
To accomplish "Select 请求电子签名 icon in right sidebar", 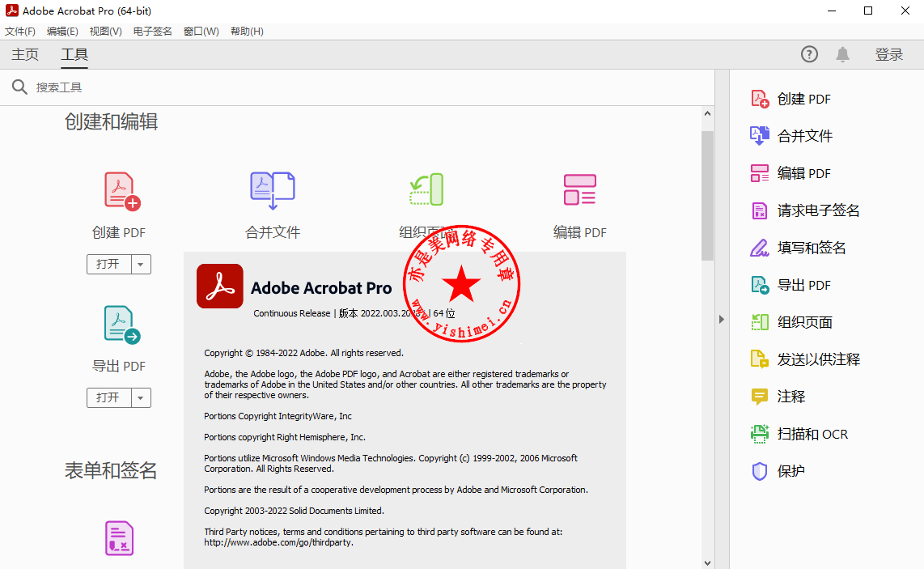I will [760, 210].
